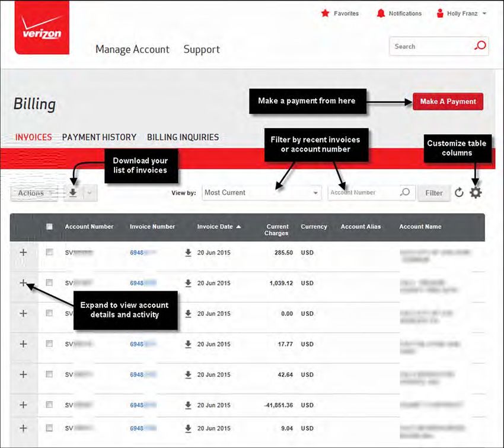Image resolution: width=504 pixels, height=448 pixels.
Task: Expand the 42.64 invoice row with the plus
Action: [x=23, y=374]
